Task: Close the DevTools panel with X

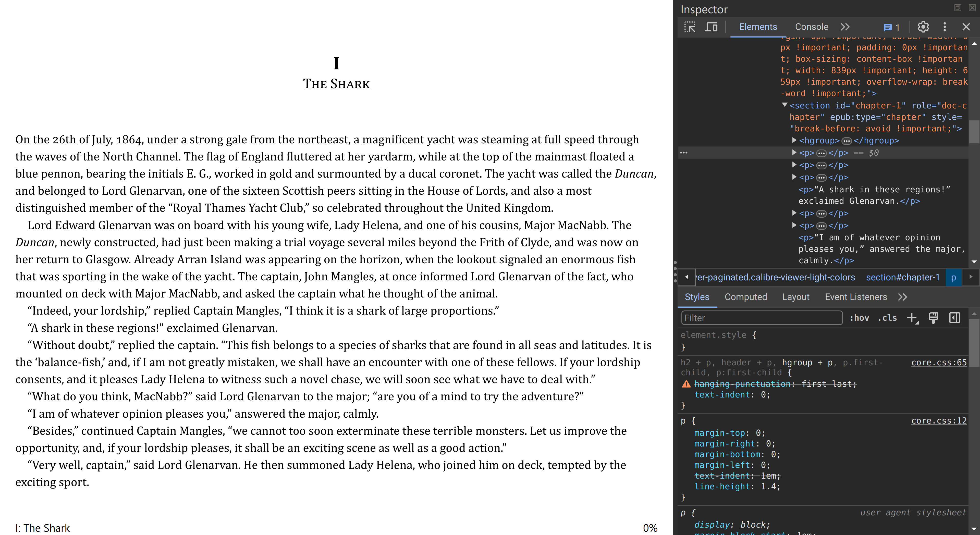Action: pos(966,27)
